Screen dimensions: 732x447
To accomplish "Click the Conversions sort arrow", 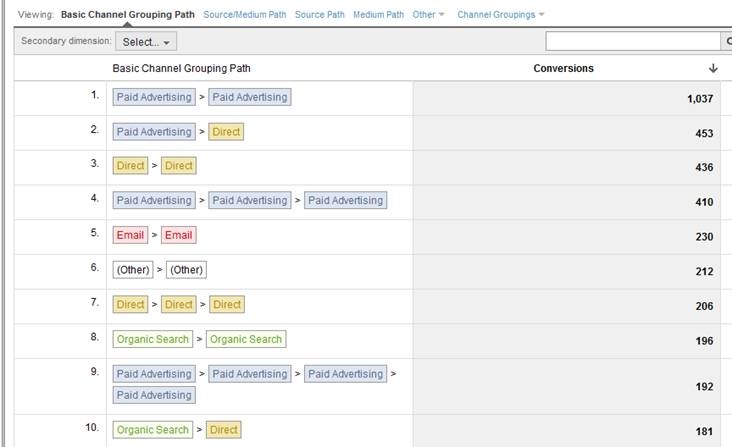I will pyautogui.click(x=713, y=68).
